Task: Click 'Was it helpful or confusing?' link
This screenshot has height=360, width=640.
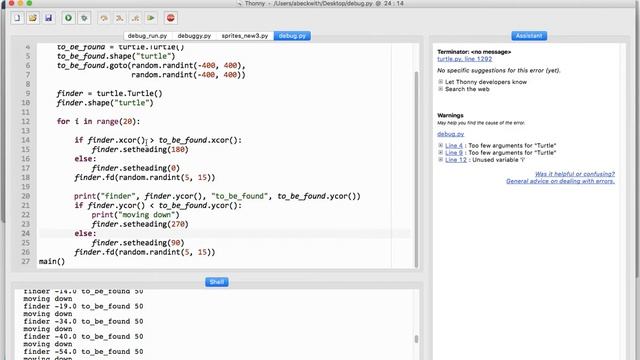Action: [x=575, y=174]
